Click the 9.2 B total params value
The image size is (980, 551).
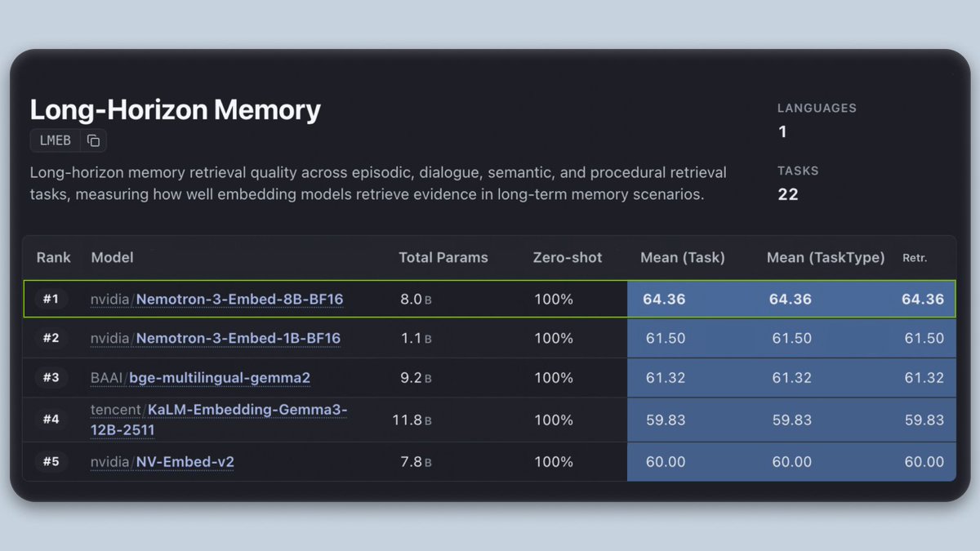tap(416, 378)
